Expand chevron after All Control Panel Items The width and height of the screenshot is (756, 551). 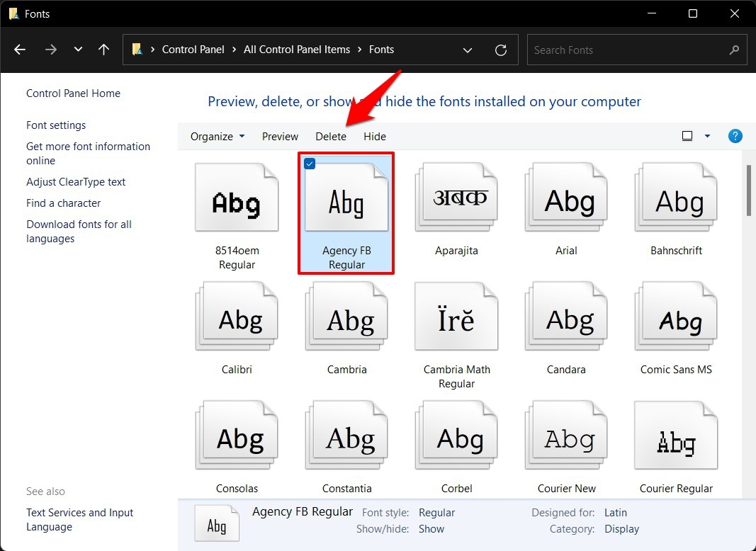click(x=360, y=50)
